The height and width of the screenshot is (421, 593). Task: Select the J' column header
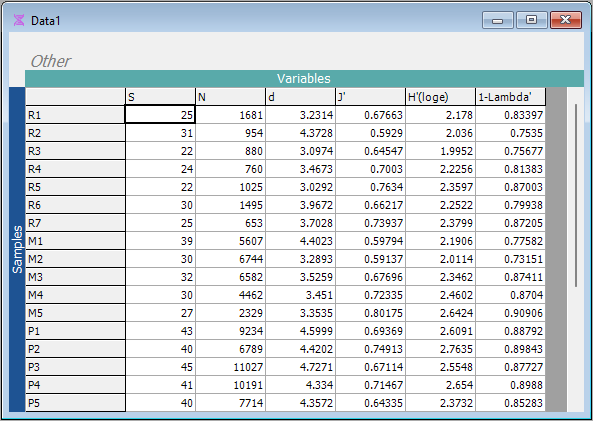click(370, 97)
